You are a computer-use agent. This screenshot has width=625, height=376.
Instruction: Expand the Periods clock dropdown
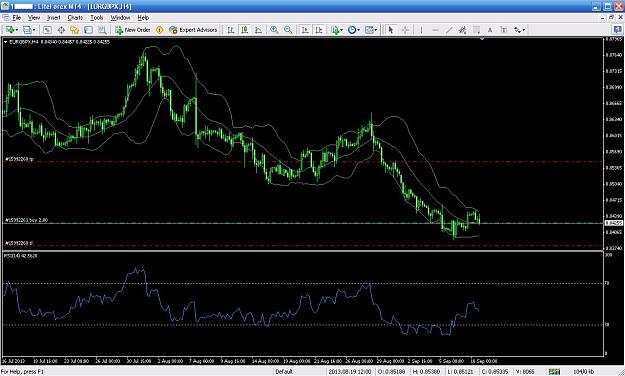pyautogui.click(x=358, y=30)
